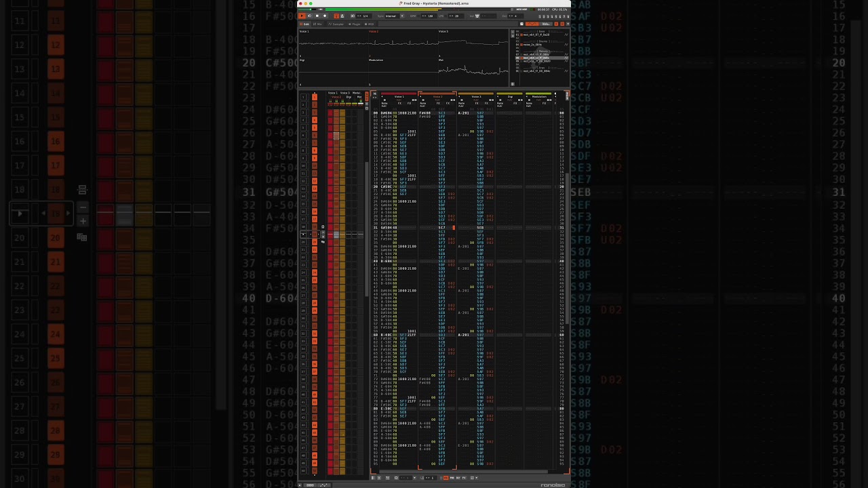Click the 1/4 block loop value field
Screen dimensions: 868x488
[x=365, y=16]
